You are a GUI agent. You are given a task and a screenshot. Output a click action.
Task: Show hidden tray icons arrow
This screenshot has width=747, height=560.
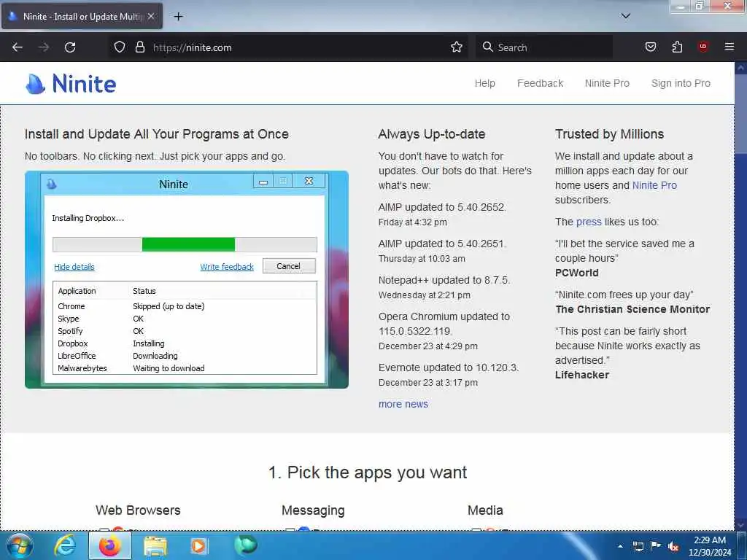(620, 546)
